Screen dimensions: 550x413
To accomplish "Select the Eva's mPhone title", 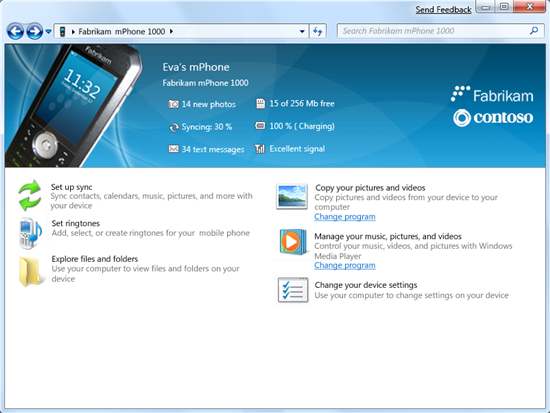I will coord(196,67).
